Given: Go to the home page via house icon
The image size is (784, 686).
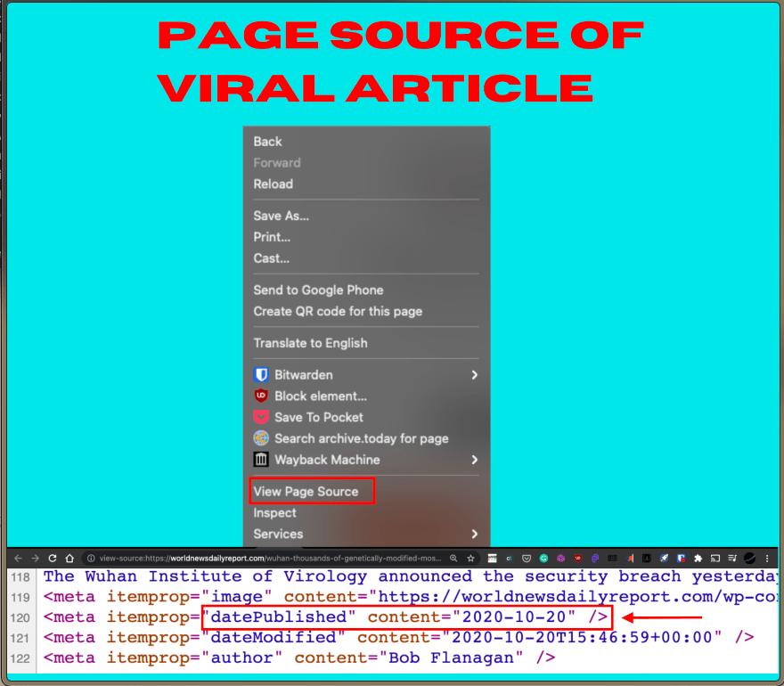Looking at the screenshot, I should 69,558.
